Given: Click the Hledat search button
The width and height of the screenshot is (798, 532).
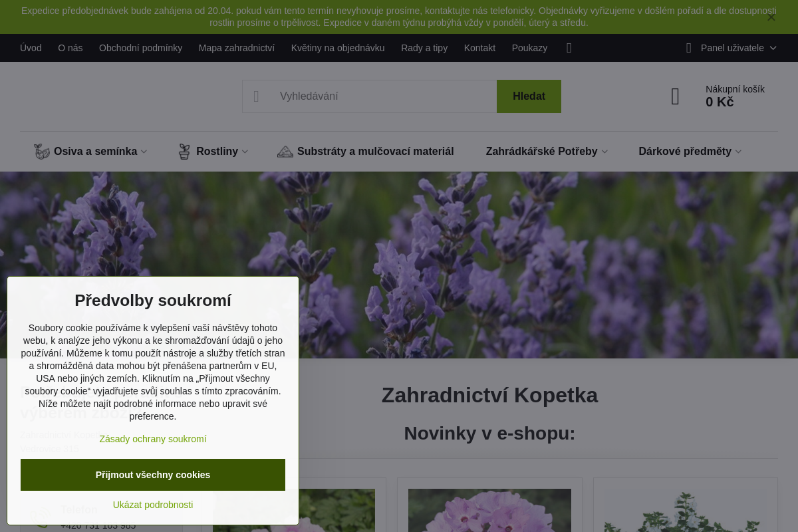Looking at the screenshot, I should 529,96.
